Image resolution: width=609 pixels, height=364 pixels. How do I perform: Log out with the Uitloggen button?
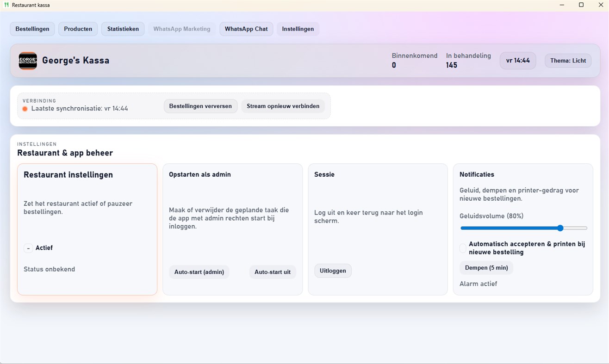(x=333, y=271)
